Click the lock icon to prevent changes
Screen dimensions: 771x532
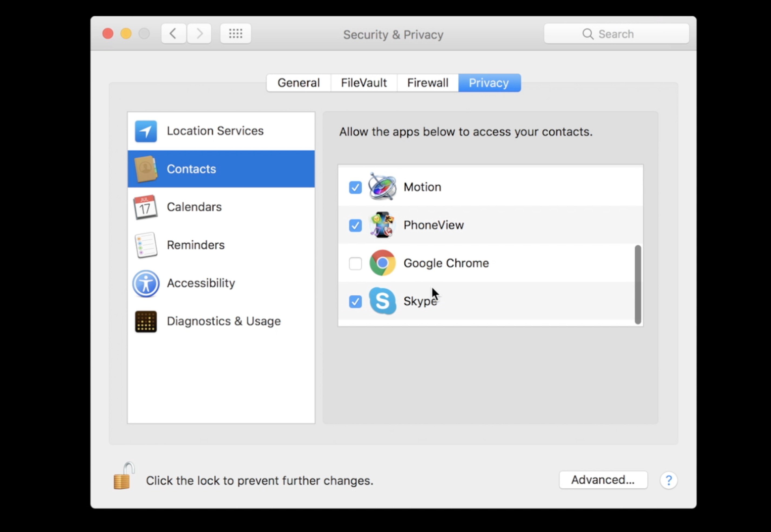point(124,476)
